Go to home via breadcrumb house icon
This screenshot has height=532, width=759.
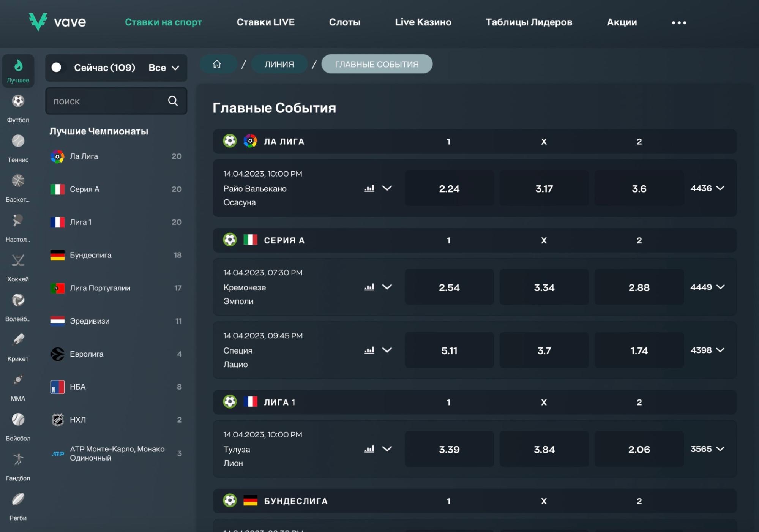click(x=217, y=64)
